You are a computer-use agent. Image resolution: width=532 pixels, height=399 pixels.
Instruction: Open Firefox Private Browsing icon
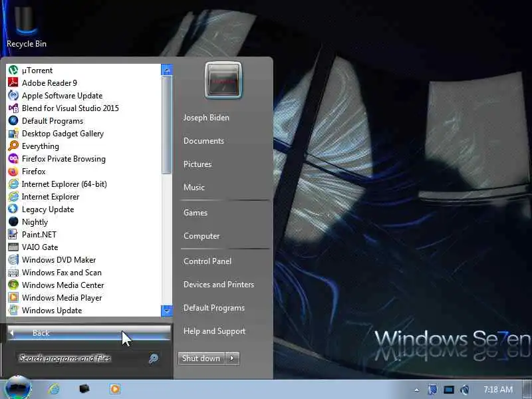click(x=13, y=159)
